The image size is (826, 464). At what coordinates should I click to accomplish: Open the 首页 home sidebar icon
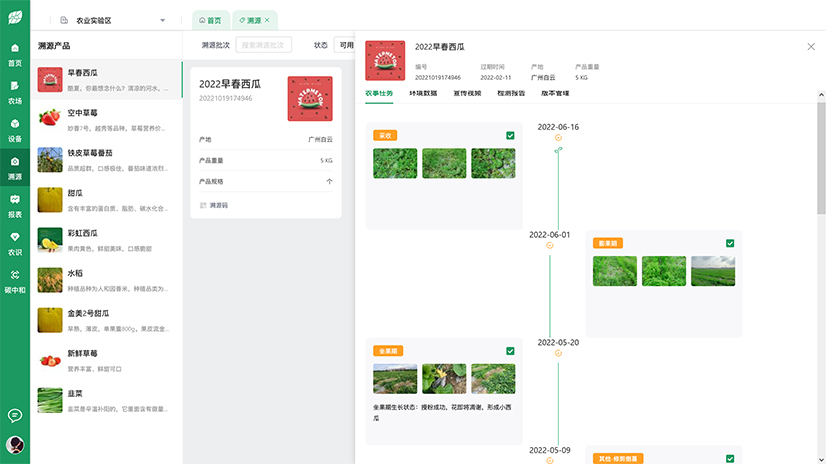click(x=14, y=54)
